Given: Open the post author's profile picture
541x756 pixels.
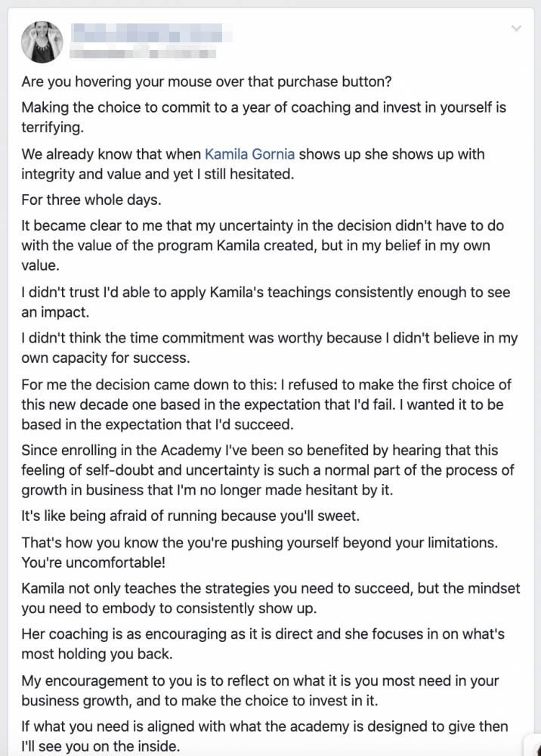Looking at the screenshot, I should pos(42,42).
